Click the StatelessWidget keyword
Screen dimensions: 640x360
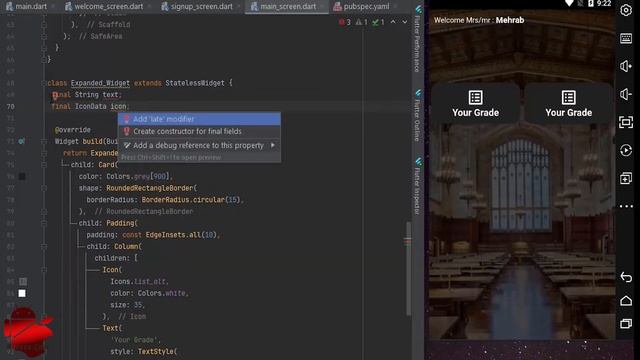[195, 83]
